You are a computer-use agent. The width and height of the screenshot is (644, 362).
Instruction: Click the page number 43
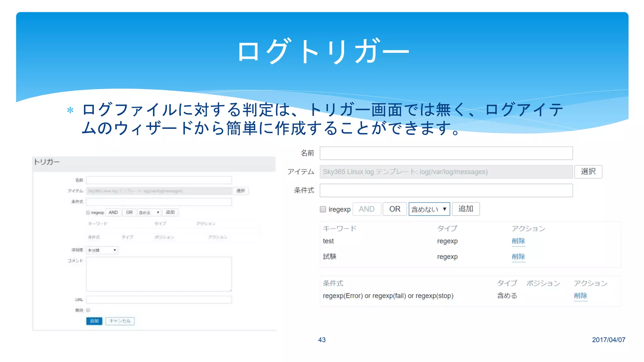[x=322, y=340]
